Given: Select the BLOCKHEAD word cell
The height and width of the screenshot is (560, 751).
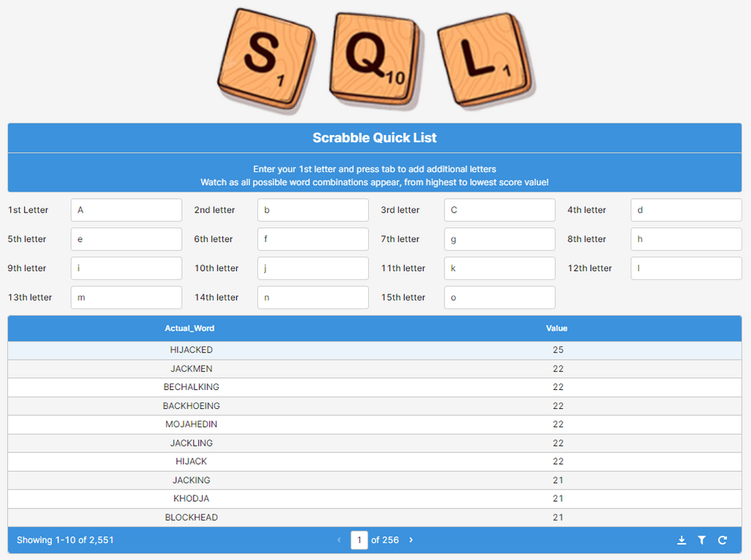Looking at the screenshot, I should tap(191, 517).
